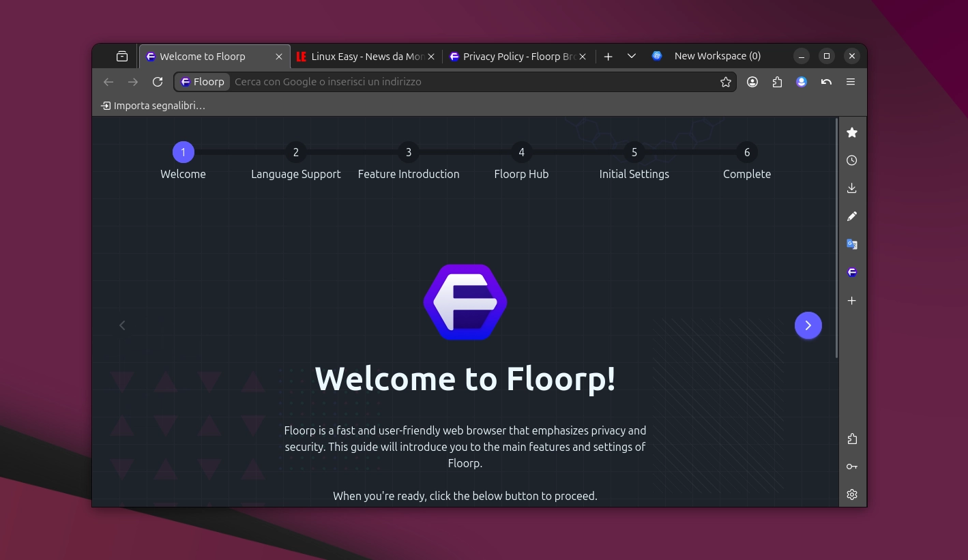968x560 pixels.
Task: Open the History sidebar panel
Action: (851, 160)
